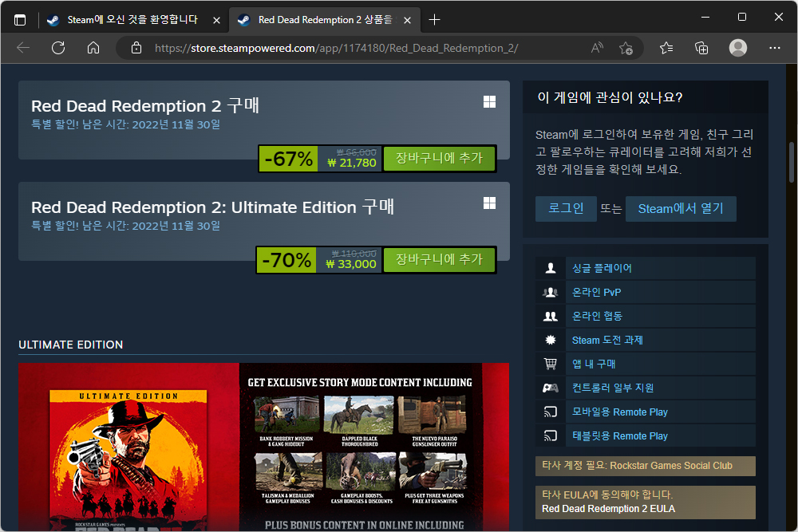Click the Rockstar Games Social Club notice
798x532 pixels.
click(646, 466)
